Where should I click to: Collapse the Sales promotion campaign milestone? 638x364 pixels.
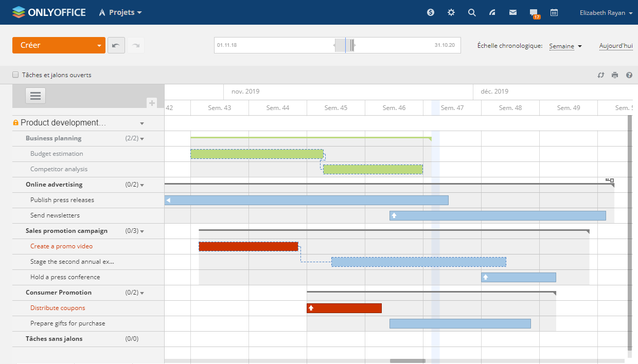point(142,231)
